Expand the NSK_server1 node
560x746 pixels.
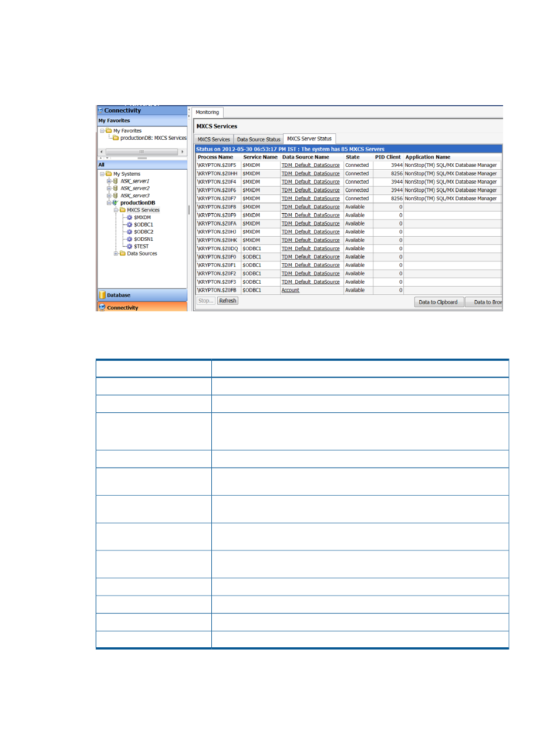109,181
